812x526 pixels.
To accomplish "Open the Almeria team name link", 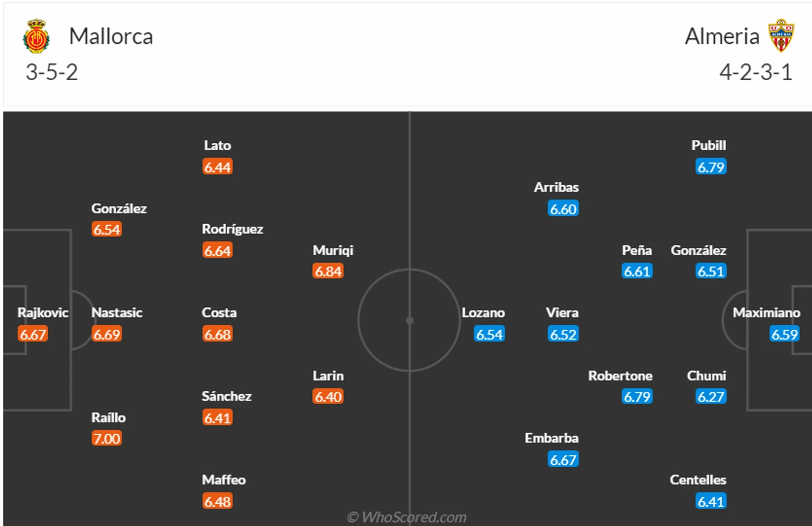I will [722, 37].
